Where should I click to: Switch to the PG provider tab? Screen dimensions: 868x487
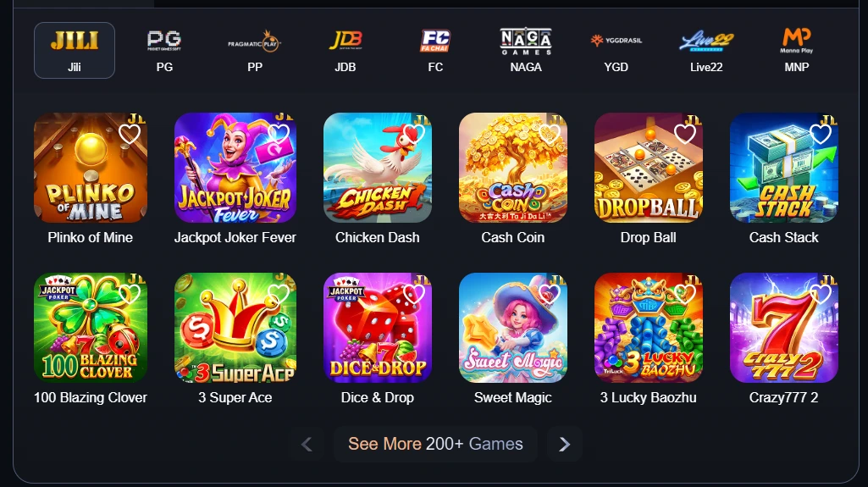[x=164, y=50]
